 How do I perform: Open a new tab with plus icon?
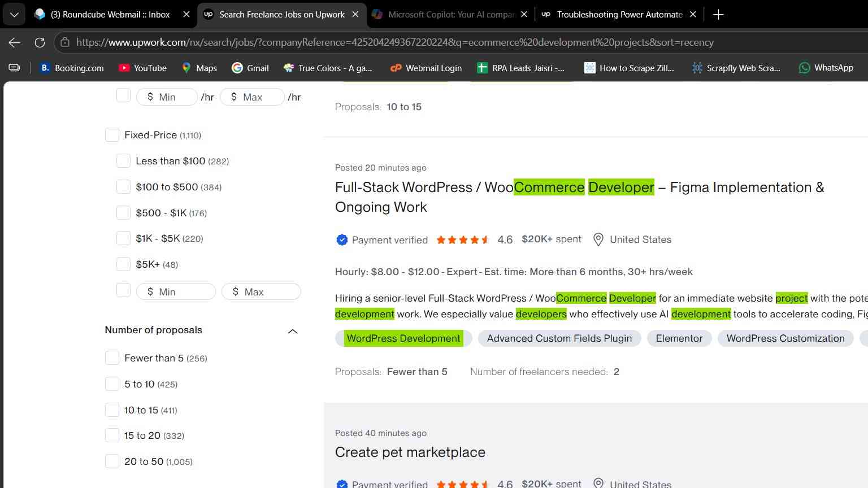718,15
